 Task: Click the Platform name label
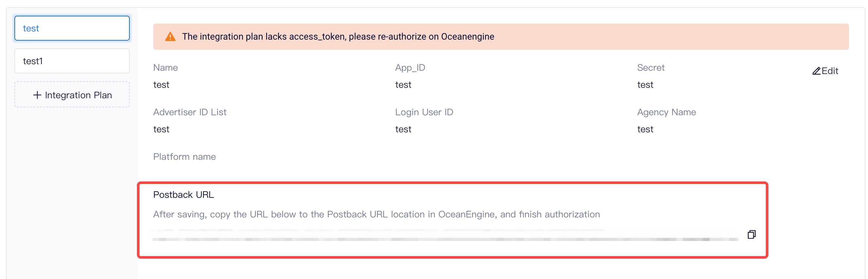184,157
